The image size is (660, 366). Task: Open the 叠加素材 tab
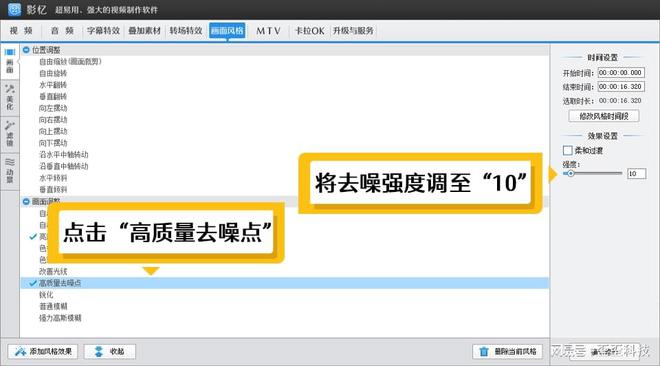(145, 31)
